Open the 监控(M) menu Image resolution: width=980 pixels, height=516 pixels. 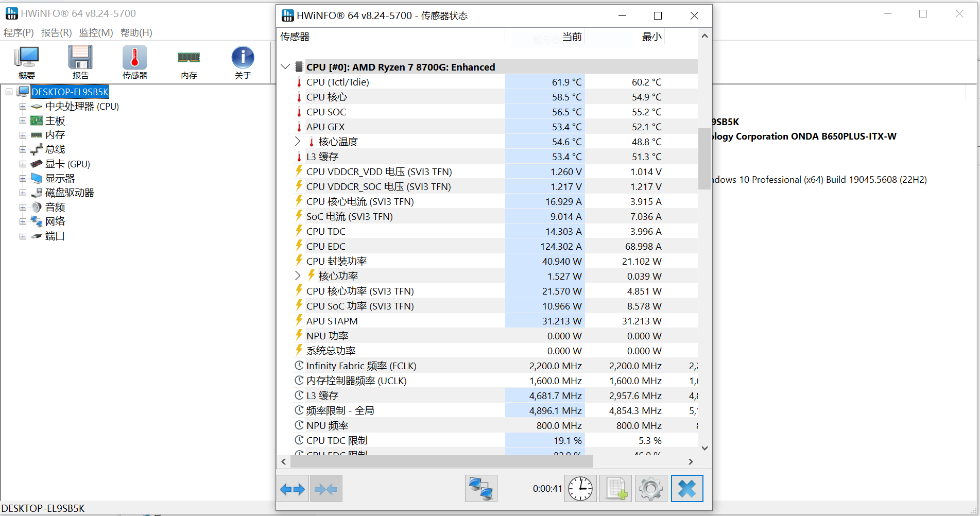pyautogui.click(x=96, y=32)
